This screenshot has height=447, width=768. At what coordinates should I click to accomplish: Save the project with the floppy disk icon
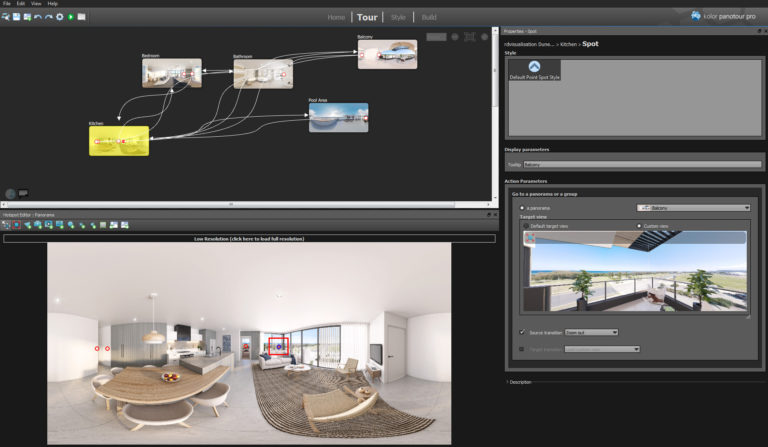17,17
